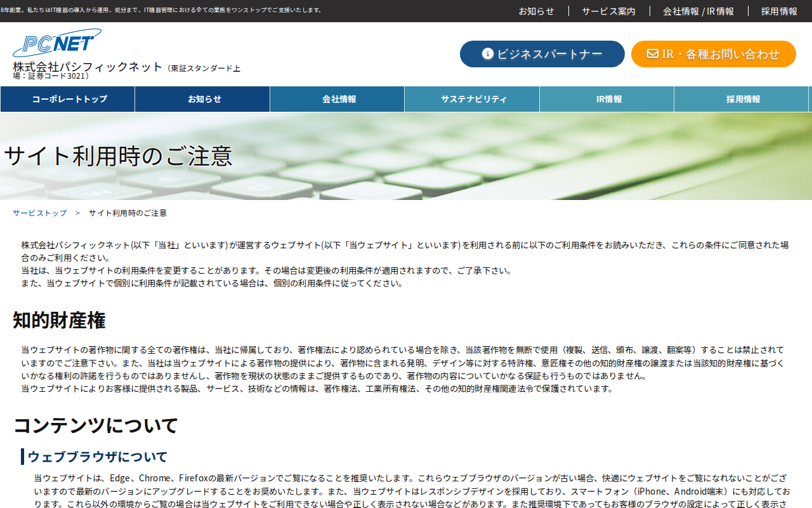Click the 知的財産権 section heading
The width and height of the screenshot is (812, 508).
[59, 320]
